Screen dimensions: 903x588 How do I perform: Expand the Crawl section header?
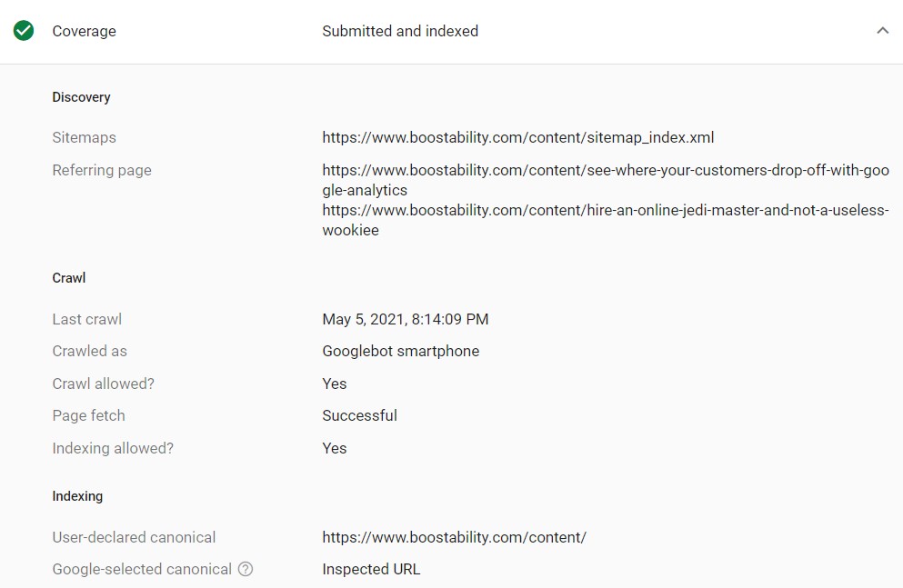pos(68,277)
